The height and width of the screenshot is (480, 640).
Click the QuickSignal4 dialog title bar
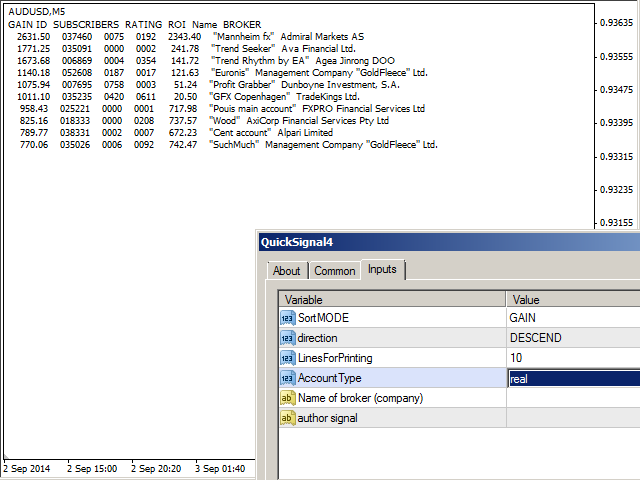(449, 242)
